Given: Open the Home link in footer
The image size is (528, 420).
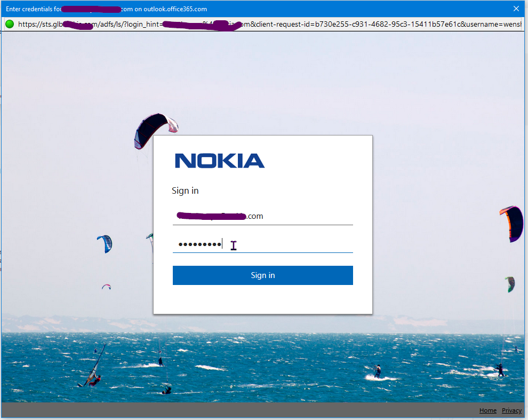Looking at the screenshot, I should coord(487,410).
